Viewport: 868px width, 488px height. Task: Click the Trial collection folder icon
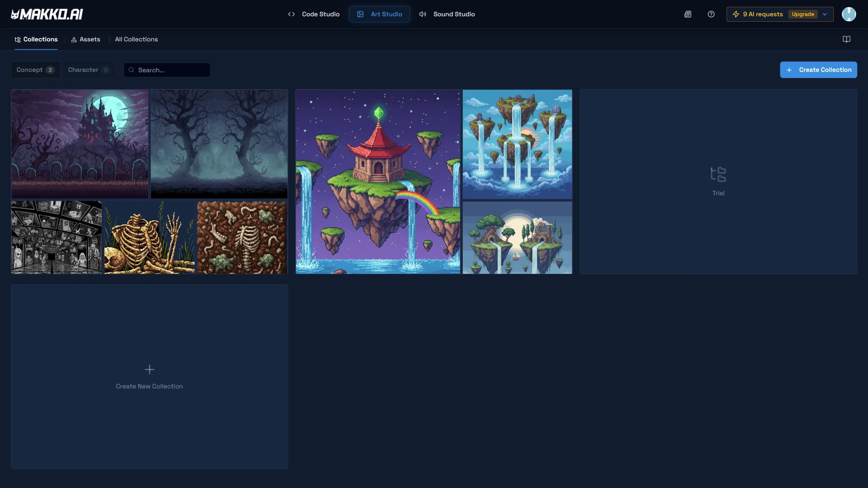pos(718,174)
